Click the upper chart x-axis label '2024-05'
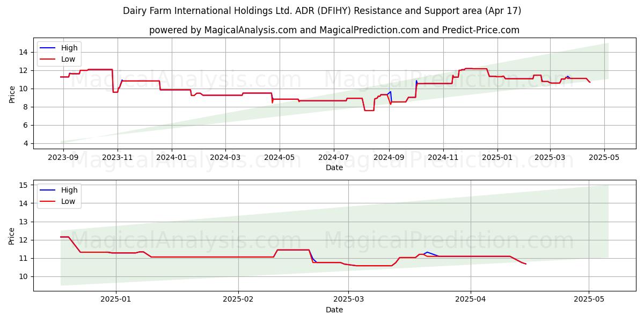Screen dimensions: 644x322 point(279,158)
